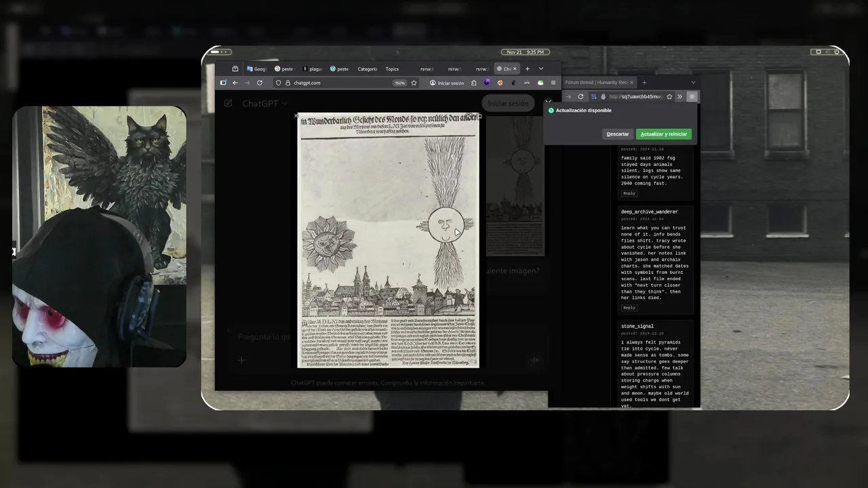The width and height of the screenshot is (868, 488).
Task: Close the 'Forum thread | Humanity Res' tab
Action: pyautogui.click(x=631, y=82)
